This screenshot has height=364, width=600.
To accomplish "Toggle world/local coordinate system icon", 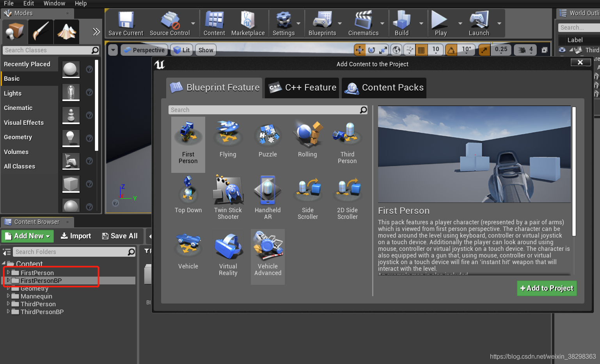I will point(396,50).
